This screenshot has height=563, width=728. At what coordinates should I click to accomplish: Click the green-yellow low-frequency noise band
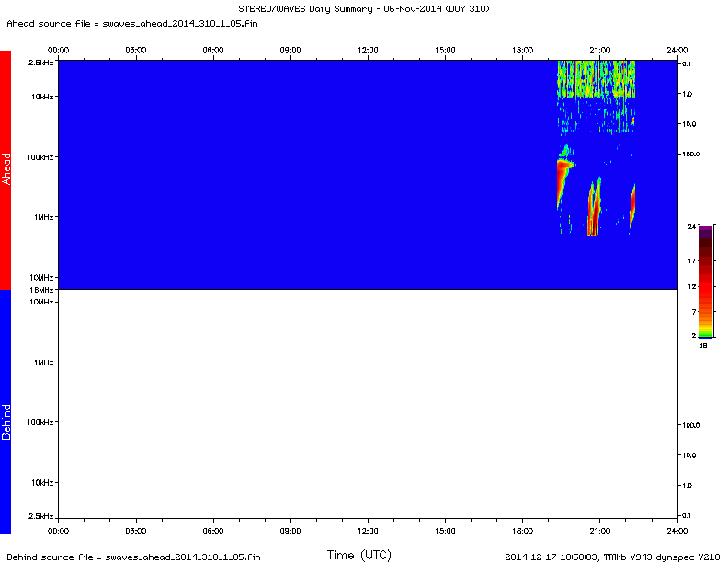(x=597, y=79)
